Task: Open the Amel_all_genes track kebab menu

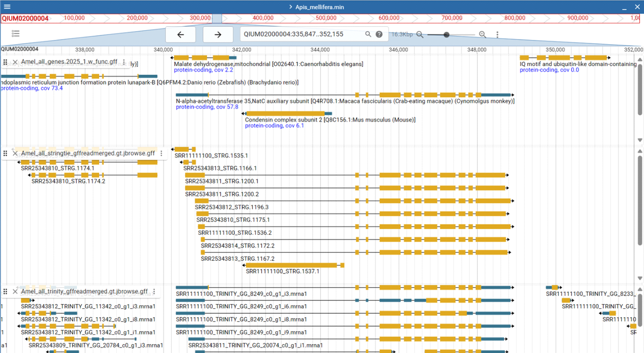Action: (x=123, y=62)
